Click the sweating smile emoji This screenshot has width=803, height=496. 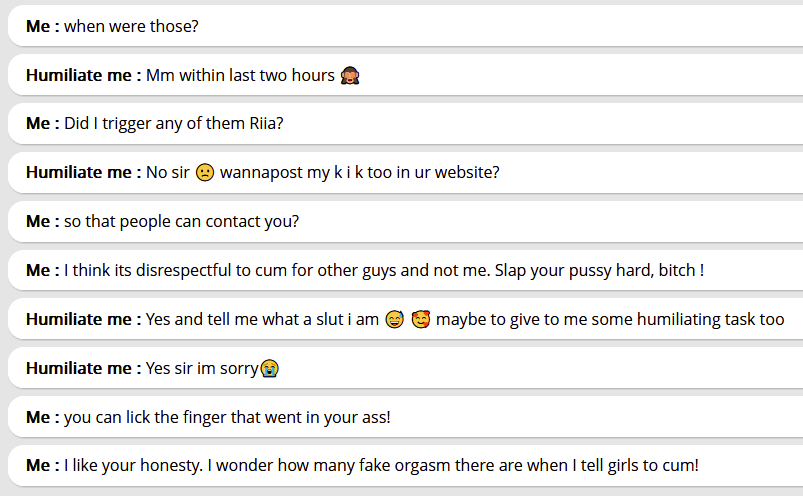[x=394, y=320]
